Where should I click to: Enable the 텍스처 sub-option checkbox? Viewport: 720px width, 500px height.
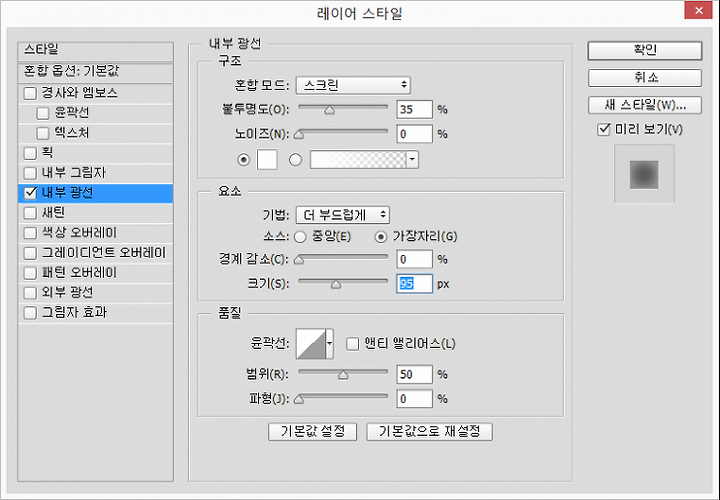click(x=43, y=133)
